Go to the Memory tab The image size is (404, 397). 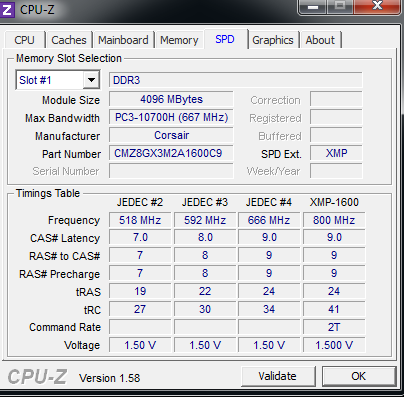[179, 40]
